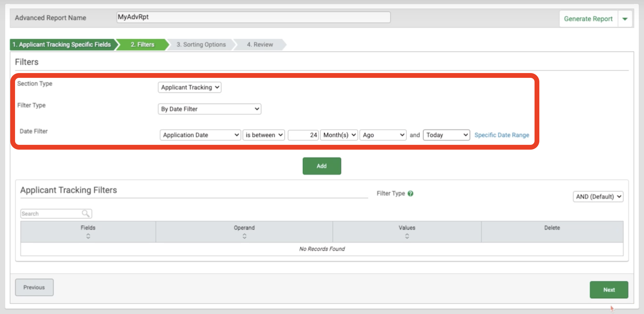The image size is (644, 314).
Task: Click the 'Date Filter' label
Action: [34, 131]
